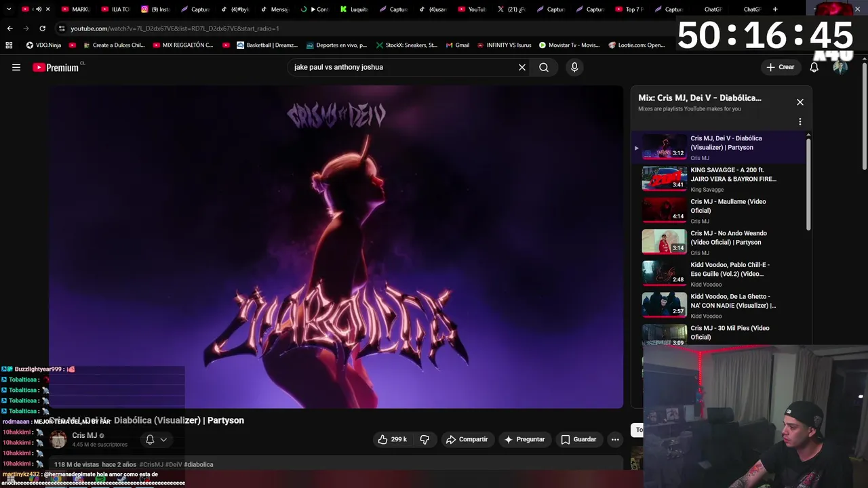Switch to the Top 7 browser tab
Viewport: 868px width, 488px height.
(x=629, y=9)
